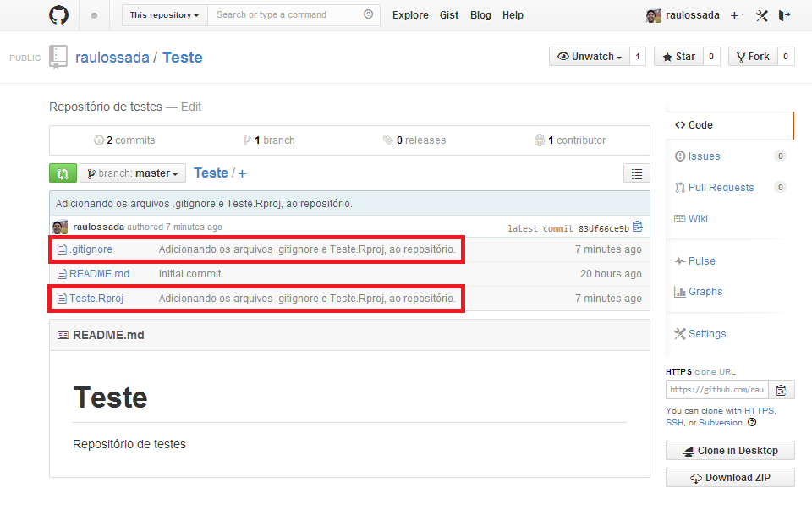Click the sign out icon
This screenshot has height=526, width=812.
pos(785,15)
